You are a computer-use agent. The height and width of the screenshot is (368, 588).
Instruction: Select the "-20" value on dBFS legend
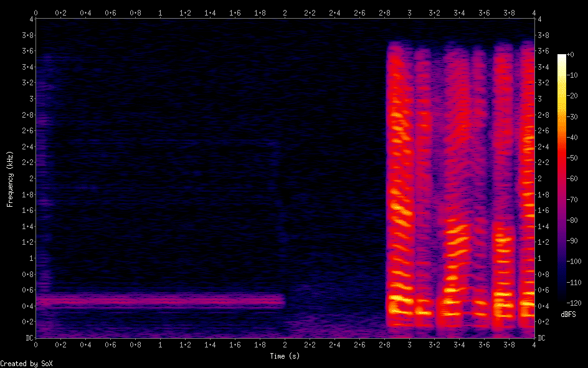click(x=572, y=96)
